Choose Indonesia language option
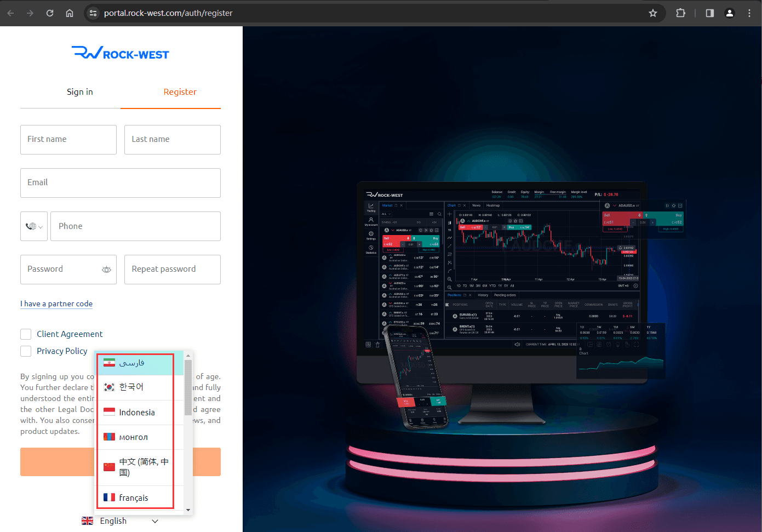This screenshot has height=532, width=762. pyautogui.click(x=139, y=413)
